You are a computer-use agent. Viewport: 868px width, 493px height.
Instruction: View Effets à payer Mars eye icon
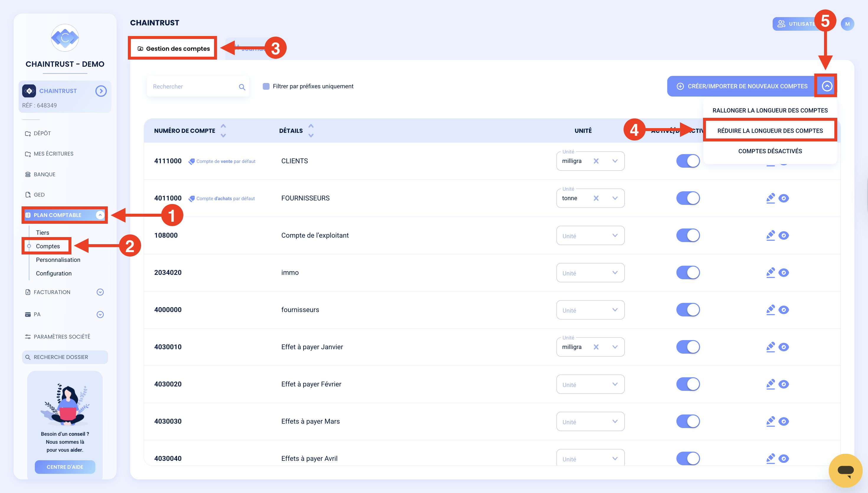point(783,422)
